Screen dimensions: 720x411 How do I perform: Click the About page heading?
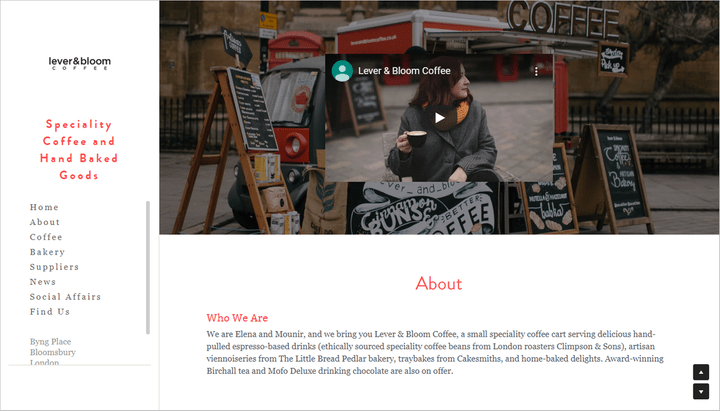click(x=439, y=284)
